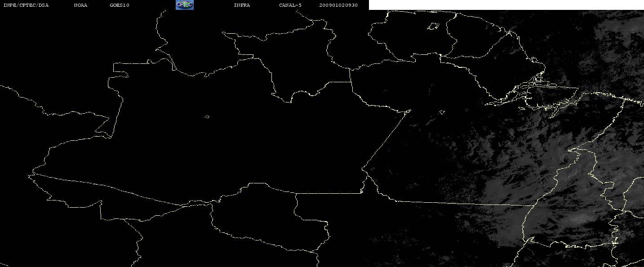644x267 pixels.
Task: Click the CPTEC logo in header
Action: [184, 5]
